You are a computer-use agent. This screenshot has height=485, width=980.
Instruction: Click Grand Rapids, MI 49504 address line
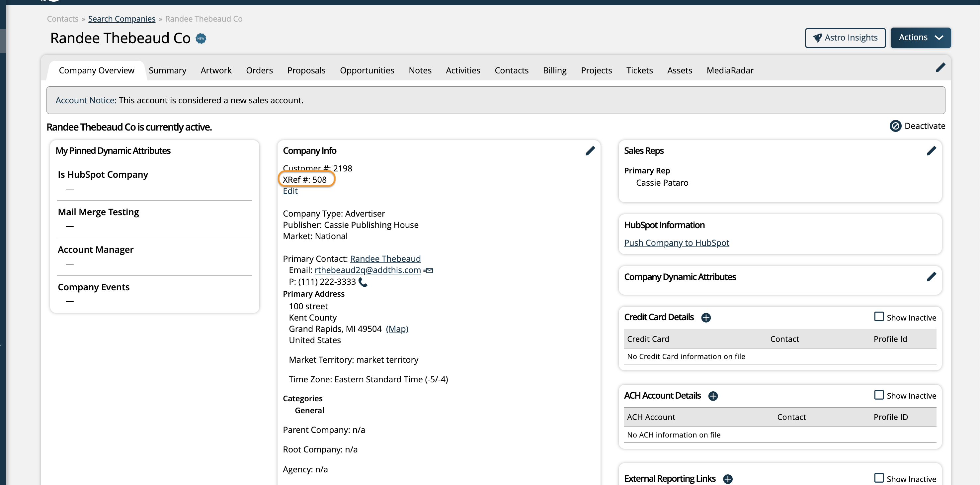click(x=335, y=329)
